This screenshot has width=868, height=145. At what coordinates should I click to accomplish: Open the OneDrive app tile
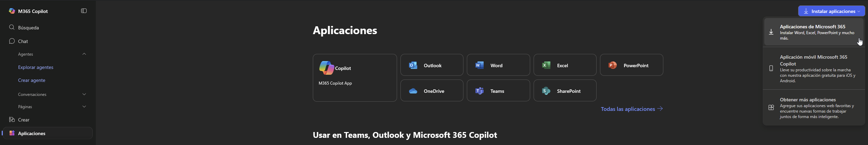point(432,90)
